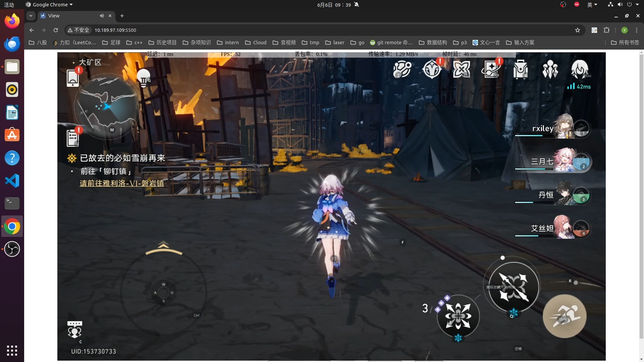Open the intern bookmark folder
Viewport: 644px width, 362px height.
228,43
